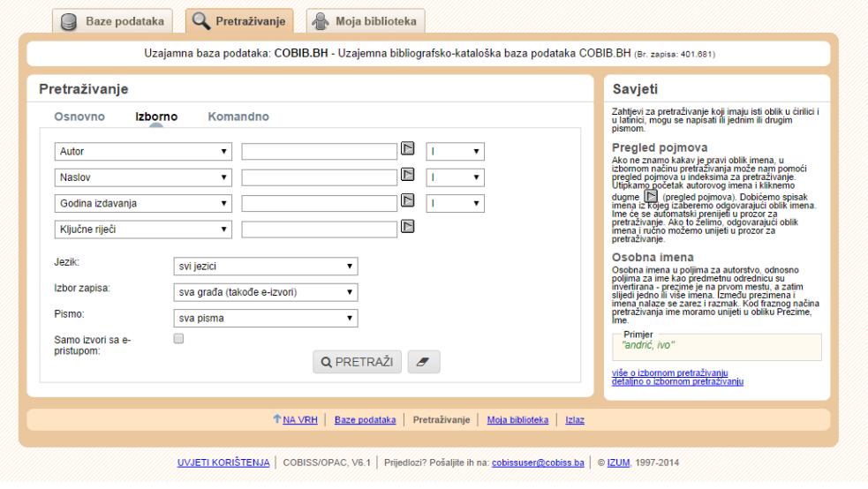This screenshot has height=489, width=868.
Task: Expand the Pismo dropdown showing sva pisma
Action: tap(266, 318)
